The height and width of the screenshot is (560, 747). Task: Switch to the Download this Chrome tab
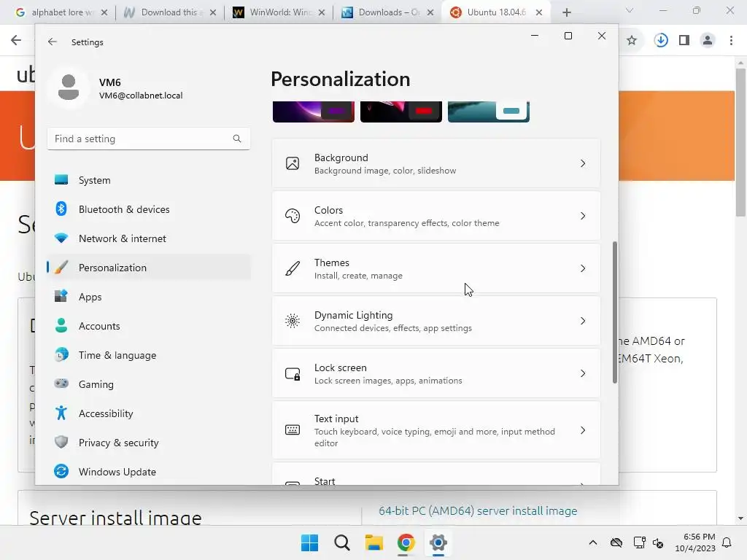(169, 12)
